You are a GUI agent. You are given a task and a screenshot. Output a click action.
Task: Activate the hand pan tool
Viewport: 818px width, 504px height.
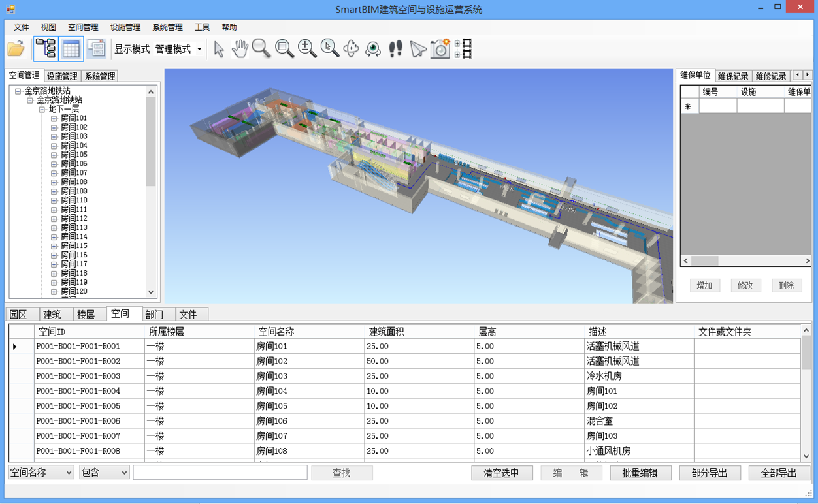[240, 49]
